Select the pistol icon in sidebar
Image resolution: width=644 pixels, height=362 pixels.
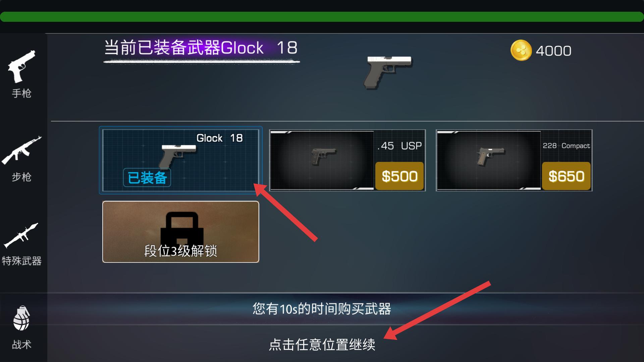(x=22, y=66)
